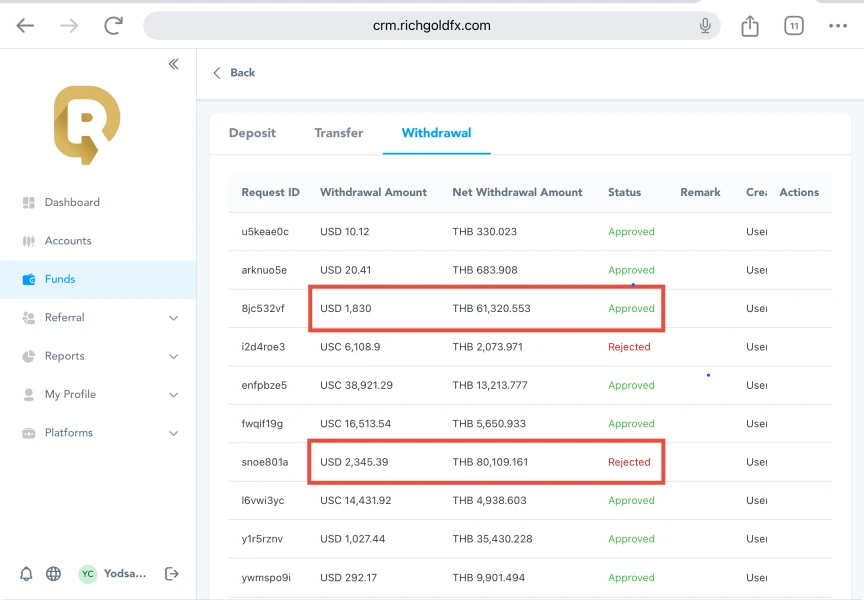Expand the Reports menu chevron
Viewport: 864px width, 600px height.
click(x=174, y=356)
